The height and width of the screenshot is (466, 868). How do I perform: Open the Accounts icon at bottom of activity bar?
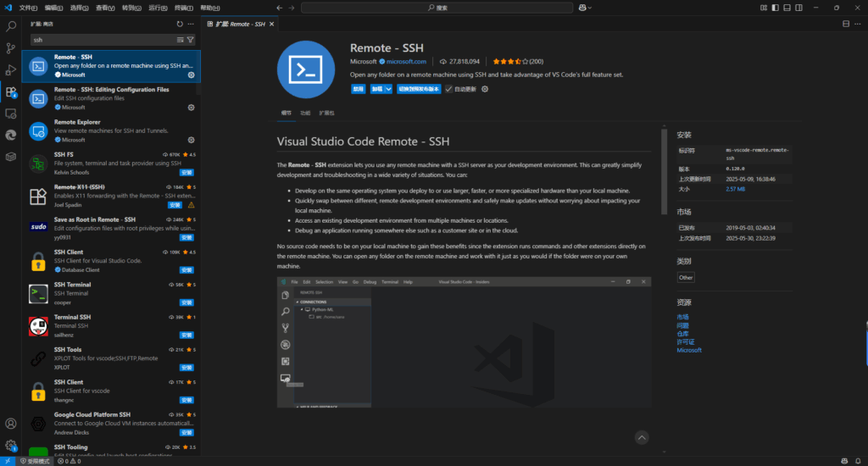point(10,424)
